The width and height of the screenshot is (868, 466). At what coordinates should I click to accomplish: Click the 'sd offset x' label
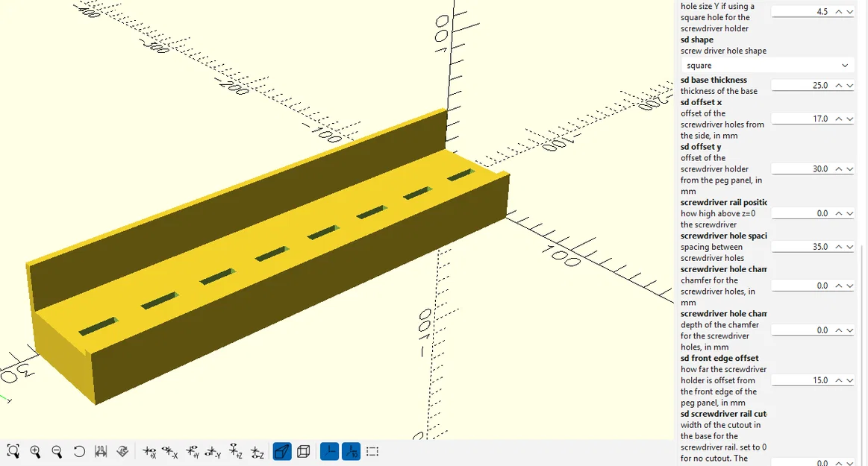(x=702, y=102)
